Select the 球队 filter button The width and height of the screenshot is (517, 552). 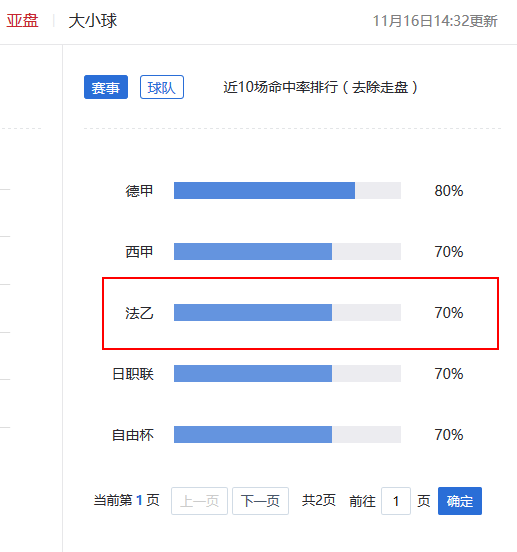coord(162,87)
